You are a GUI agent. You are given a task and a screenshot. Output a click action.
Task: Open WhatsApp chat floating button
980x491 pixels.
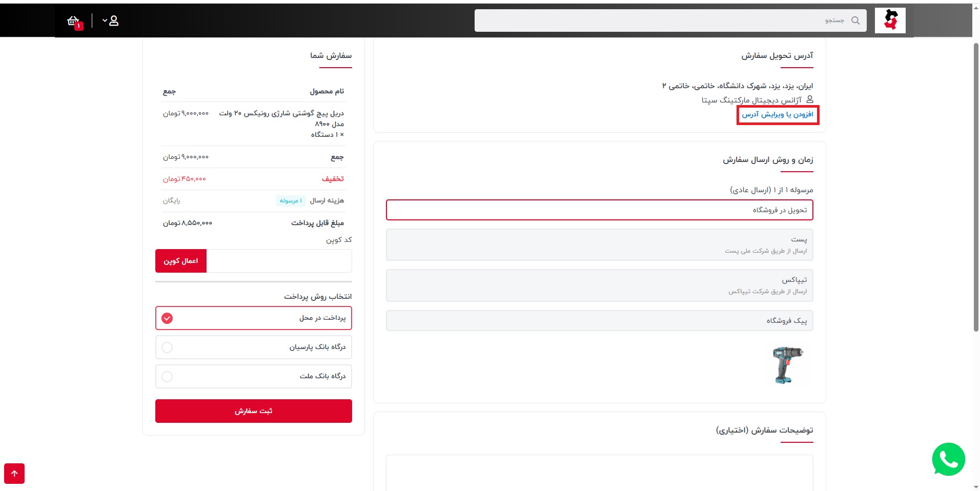[x=948, y=459]
